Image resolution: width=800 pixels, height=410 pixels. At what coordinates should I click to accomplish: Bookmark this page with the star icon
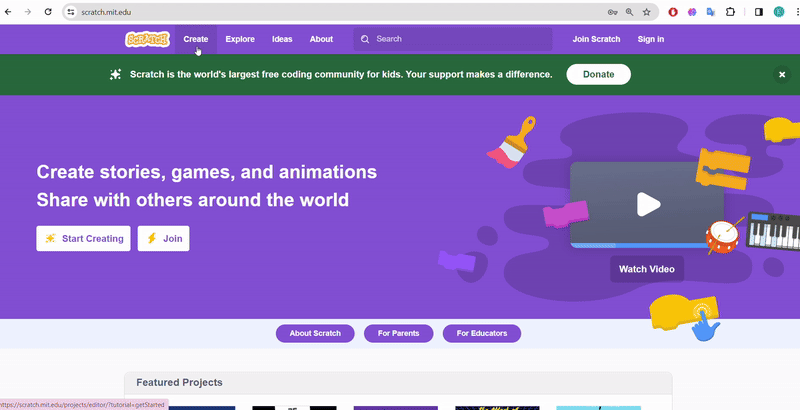click(x=647, y=12)
